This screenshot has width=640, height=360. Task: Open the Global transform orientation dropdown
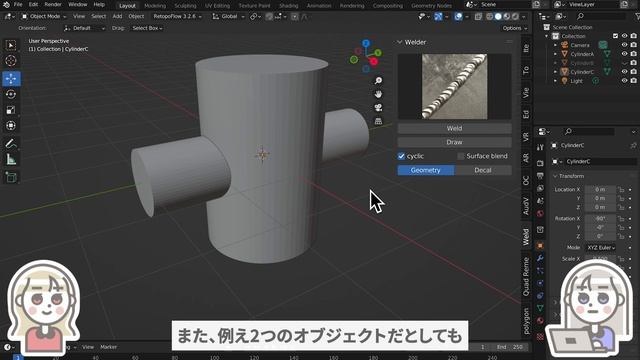229,17
